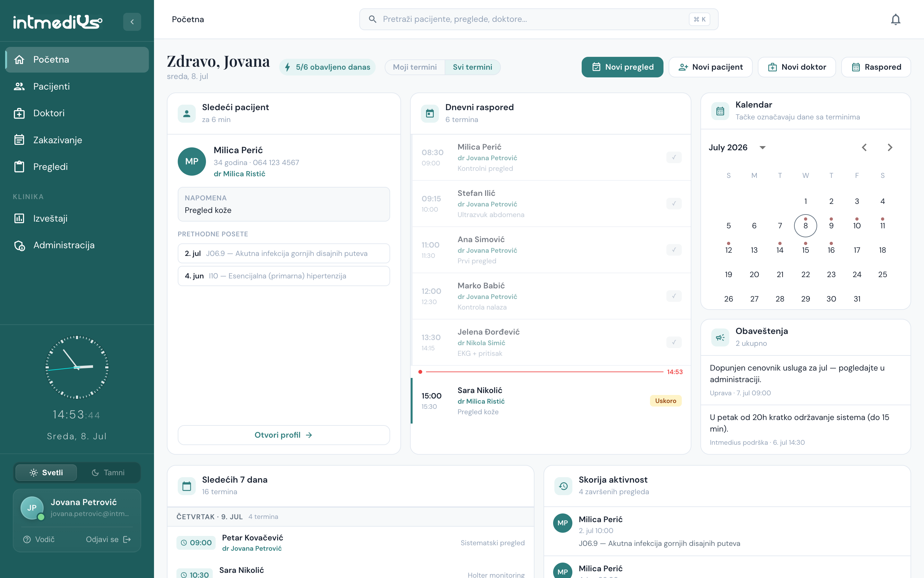The width and height of the screenshot is (924, 578).
Task: Open the July 2026 month dropdown
Action: coord(737,148)
